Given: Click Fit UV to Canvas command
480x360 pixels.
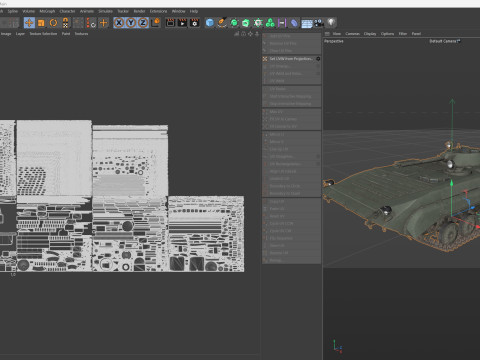Looking at the screenshot, I should coord(291,119).
